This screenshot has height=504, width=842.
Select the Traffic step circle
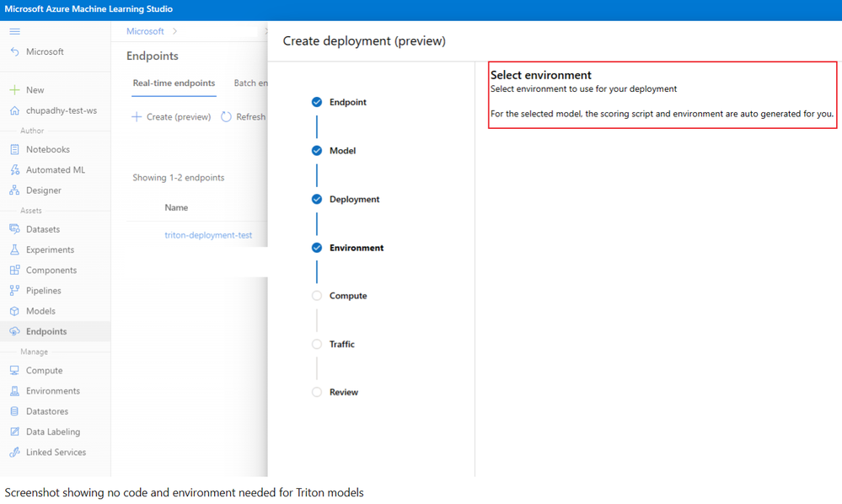pyautogui.click(x=317, y=344)
